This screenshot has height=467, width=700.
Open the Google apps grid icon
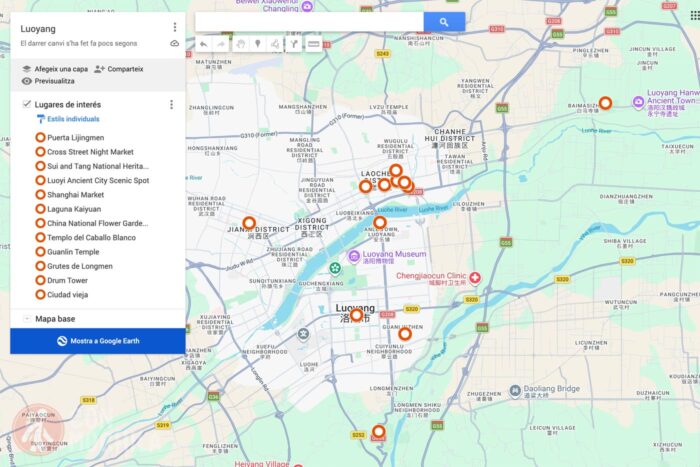[695, 16]
